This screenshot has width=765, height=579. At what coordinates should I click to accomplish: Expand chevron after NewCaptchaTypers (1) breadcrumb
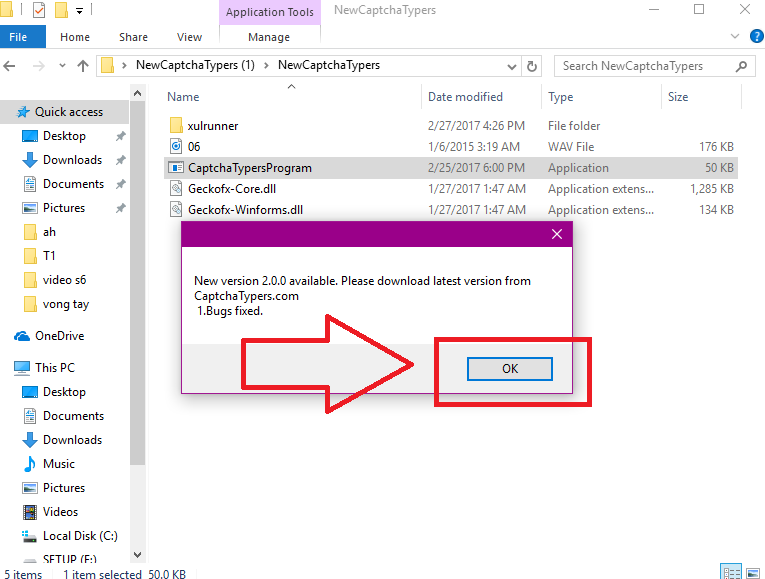(266, 65)
